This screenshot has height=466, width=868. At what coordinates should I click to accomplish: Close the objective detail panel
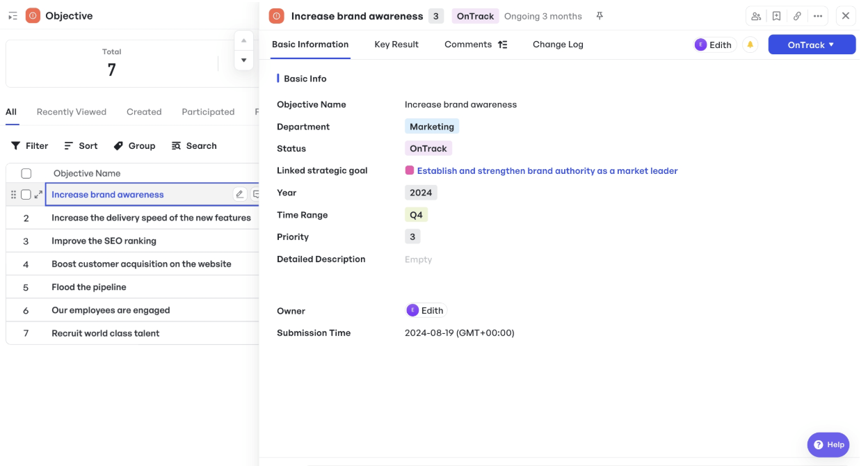(x=846, y=16)
